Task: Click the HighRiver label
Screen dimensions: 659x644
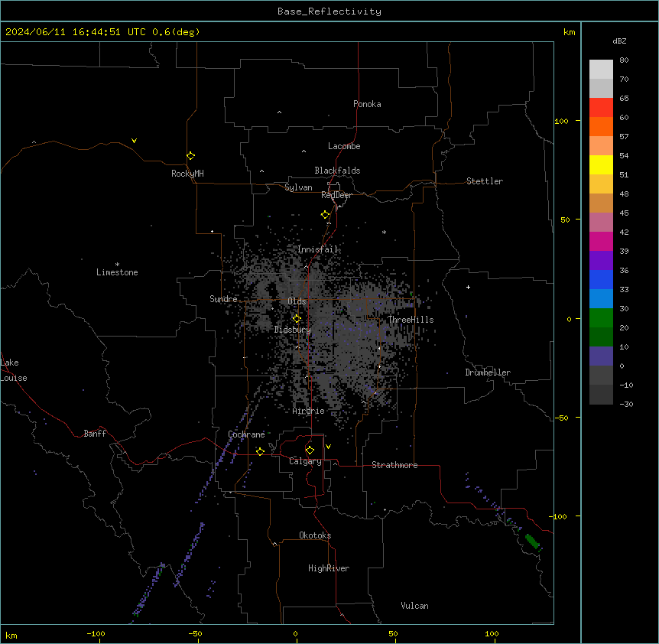Action: 329,568
